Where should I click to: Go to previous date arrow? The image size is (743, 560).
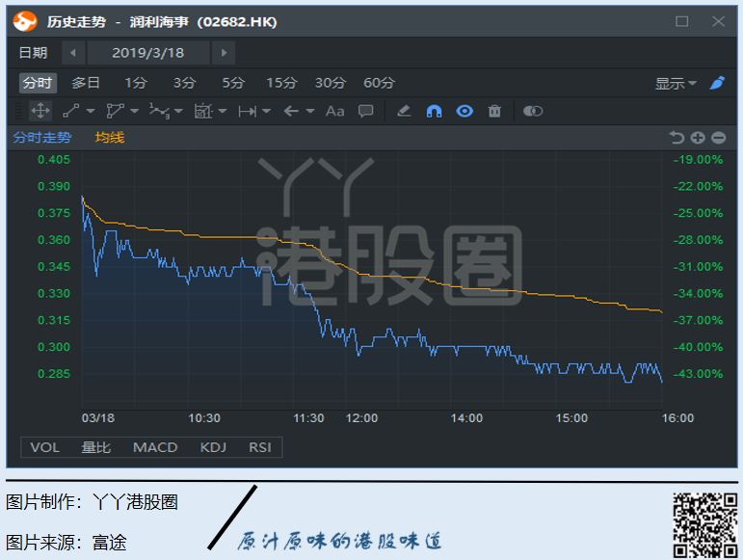pos(73,53)
